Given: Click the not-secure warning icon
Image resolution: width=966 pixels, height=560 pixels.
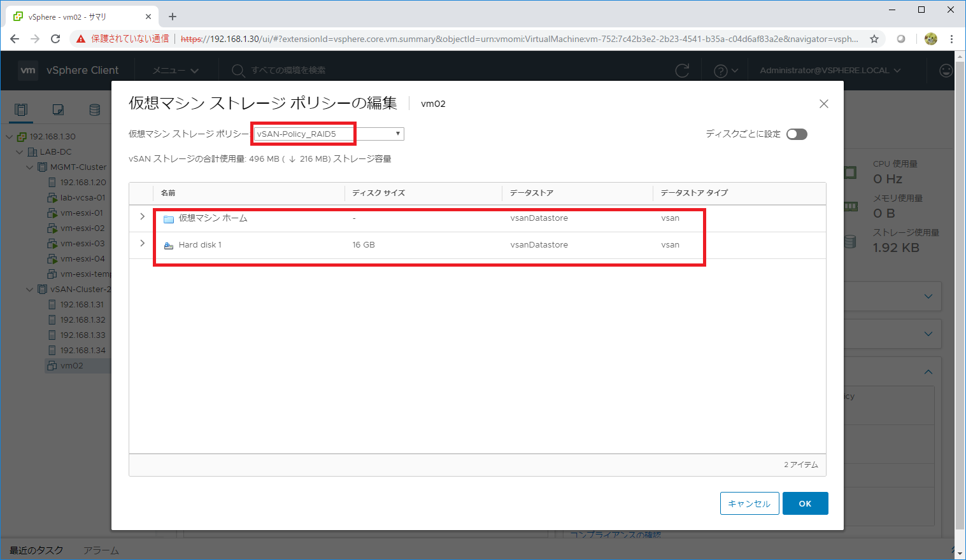Looking at the screenshot, I should [80, 39].
